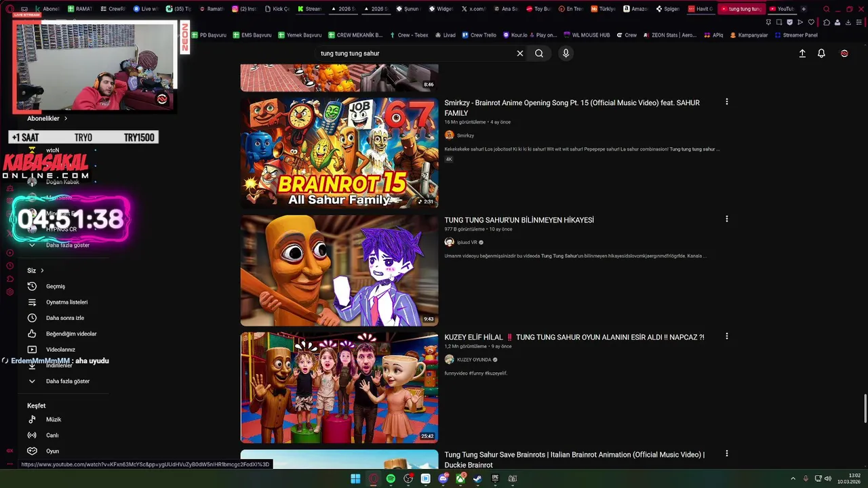Open EMS Başvuru bookmark
868x488 pixels.
(252, 35)
